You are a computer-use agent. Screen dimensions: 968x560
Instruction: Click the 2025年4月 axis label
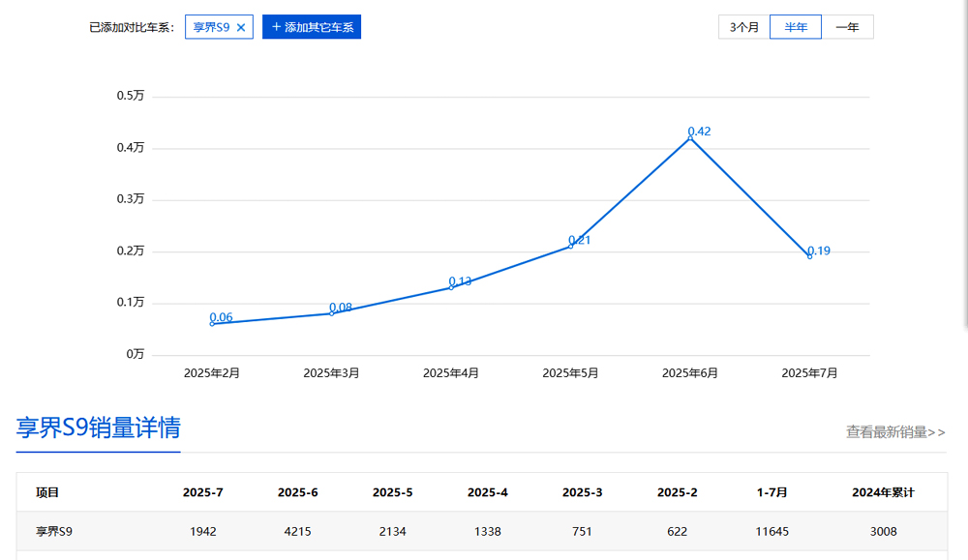(451, 373)
